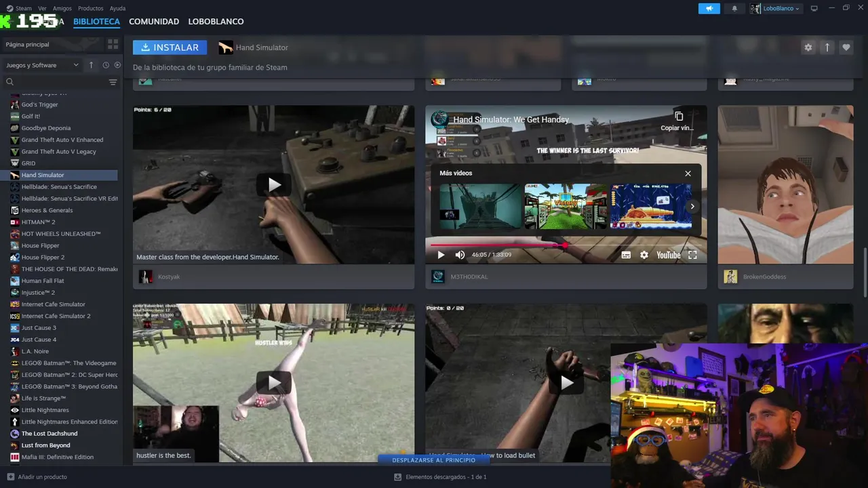Click the broadcast megaphone icon
This screenshot has width=868, height=488.
pyautogui.click(x=709, y=8)
